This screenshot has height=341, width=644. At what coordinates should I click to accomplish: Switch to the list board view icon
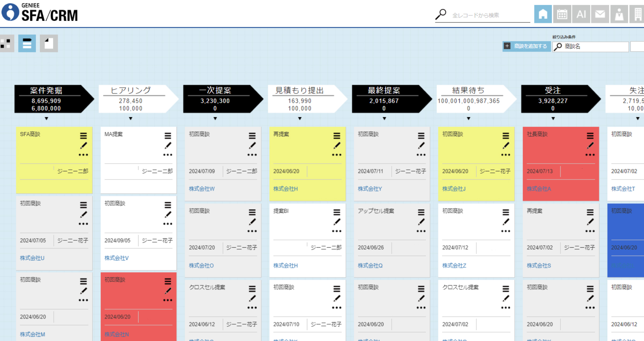[x=27, y=43]
